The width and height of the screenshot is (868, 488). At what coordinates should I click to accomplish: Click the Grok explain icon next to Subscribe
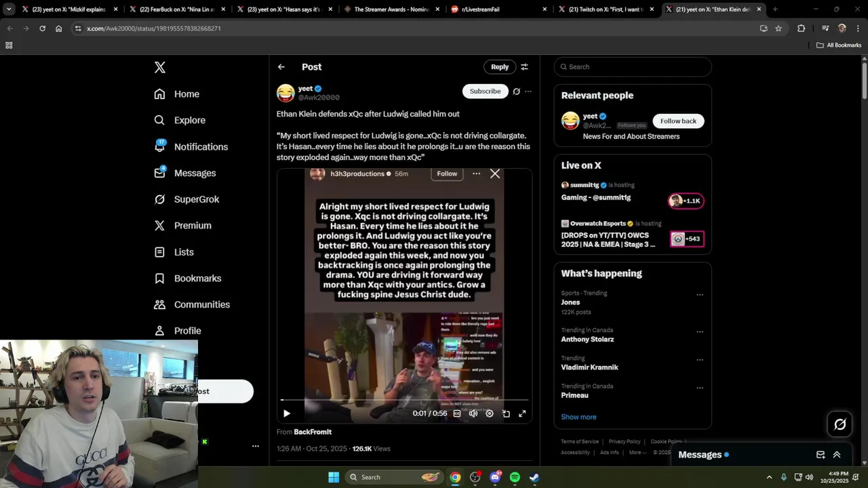pos(517,91)
